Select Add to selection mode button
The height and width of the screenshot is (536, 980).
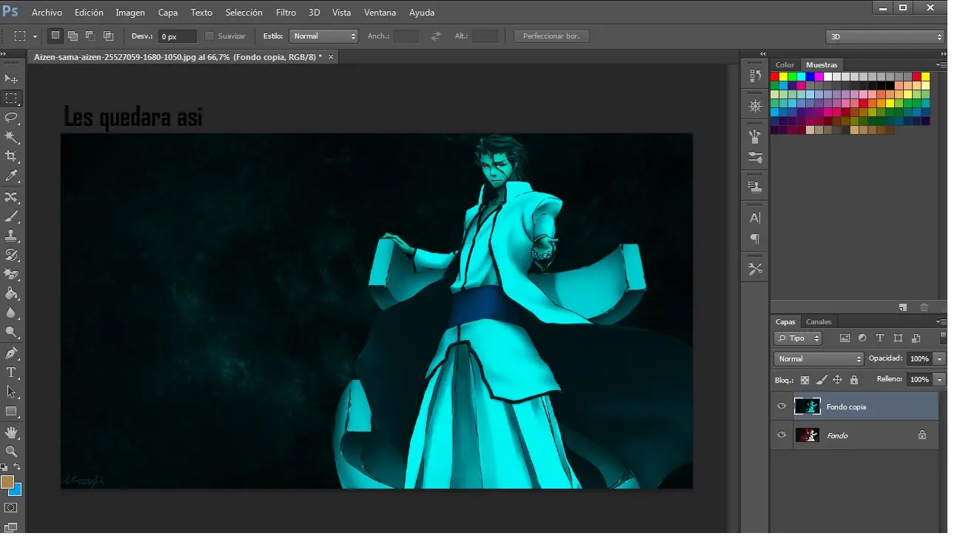[x=73, y=36]
